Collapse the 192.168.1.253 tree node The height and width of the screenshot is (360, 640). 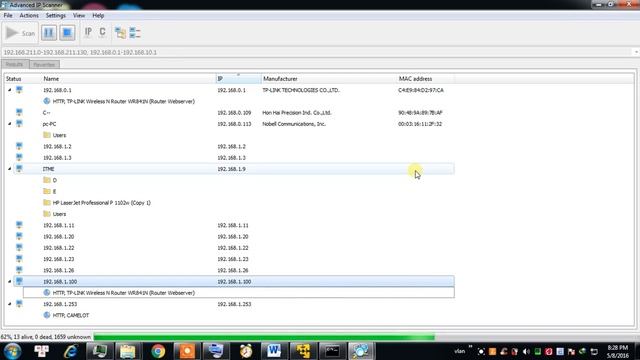10,304
